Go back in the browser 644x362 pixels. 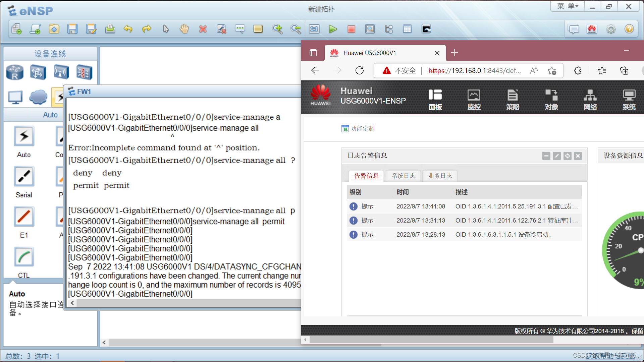315,70
